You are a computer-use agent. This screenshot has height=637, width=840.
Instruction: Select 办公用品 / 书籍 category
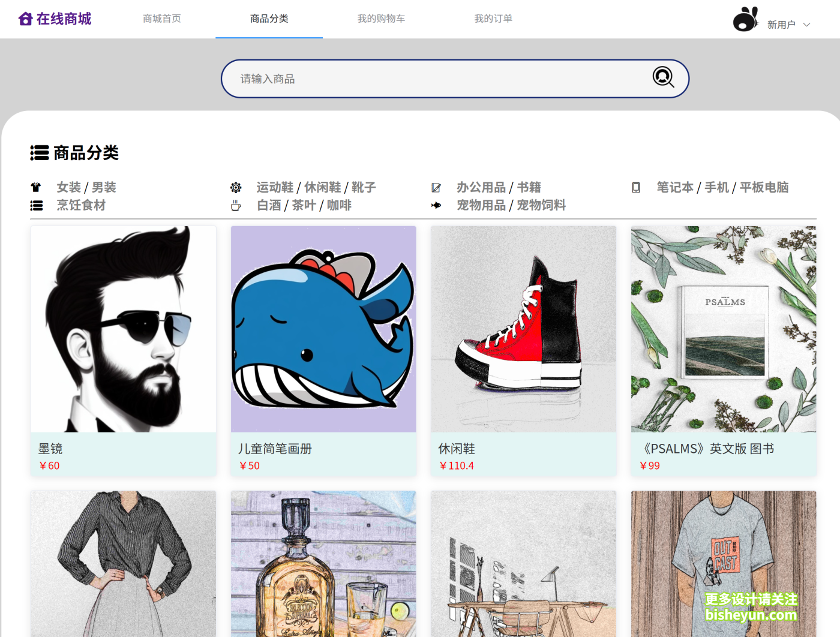pyautogui.click(x=499, y=188)
